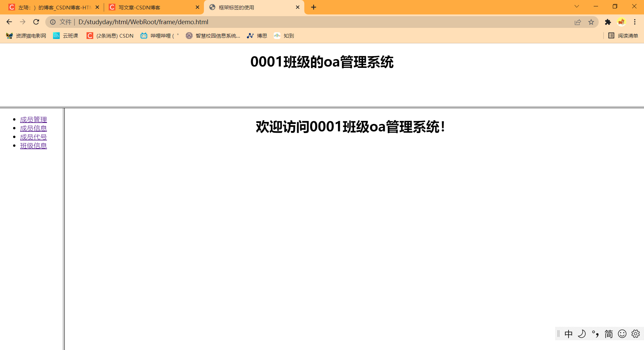
Task: Open the 哔哩哔哩 bookmark icon
Action: pos(144,36)
